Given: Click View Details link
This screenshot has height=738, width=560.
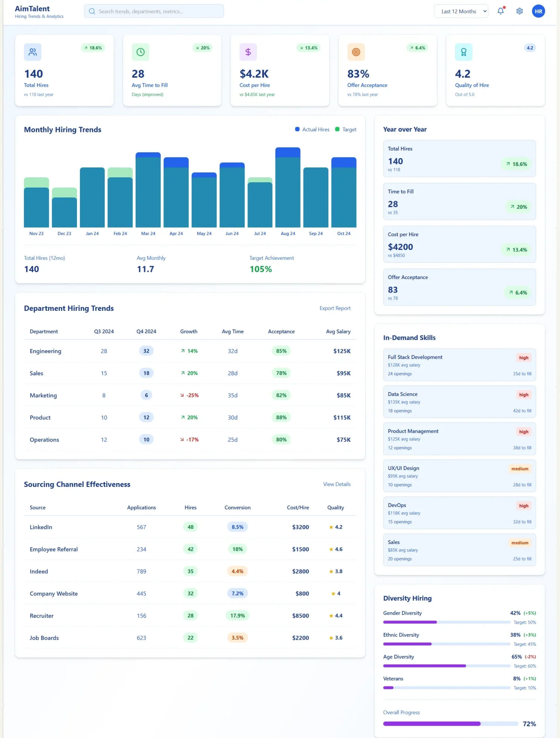Looking at the screenshot, I should click(x=337, y=484).
